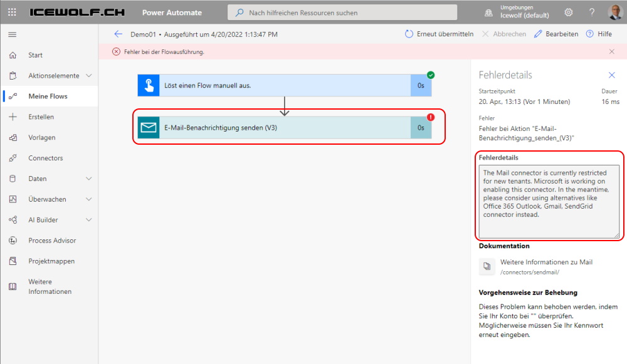Click the green success checkmark badge
Viewport: 627px width, 364px height.
431,75
